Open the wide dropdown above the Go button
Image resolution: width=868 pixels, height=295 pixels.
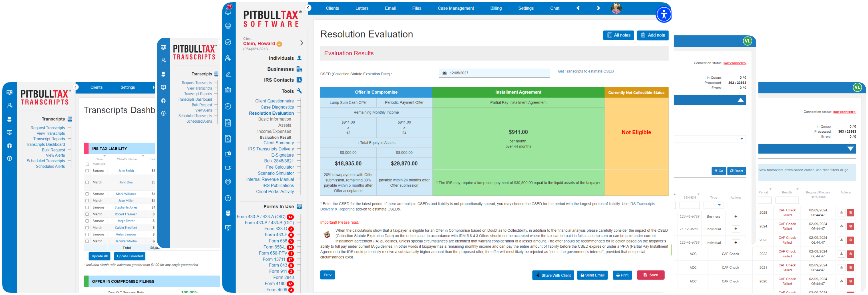(x=710, y=139)
